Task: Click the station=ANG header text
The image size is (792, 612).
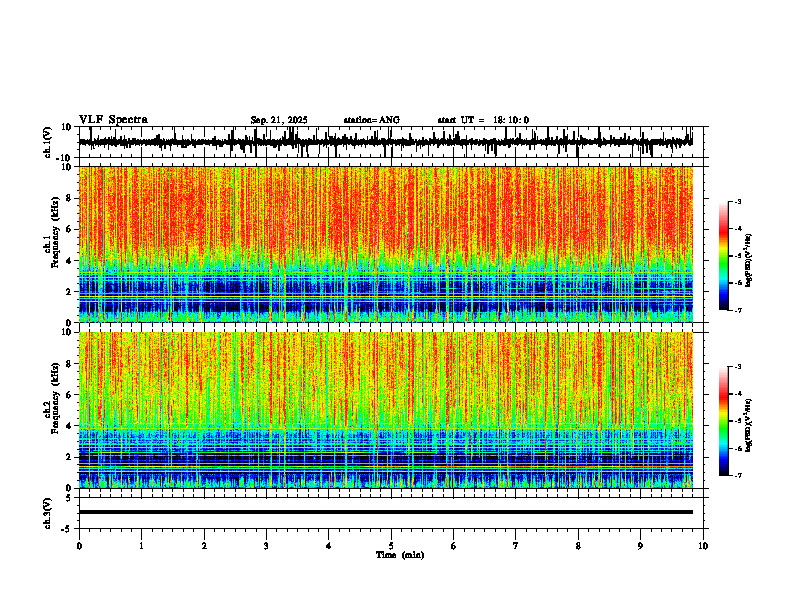Action: (x=372, y=120)
